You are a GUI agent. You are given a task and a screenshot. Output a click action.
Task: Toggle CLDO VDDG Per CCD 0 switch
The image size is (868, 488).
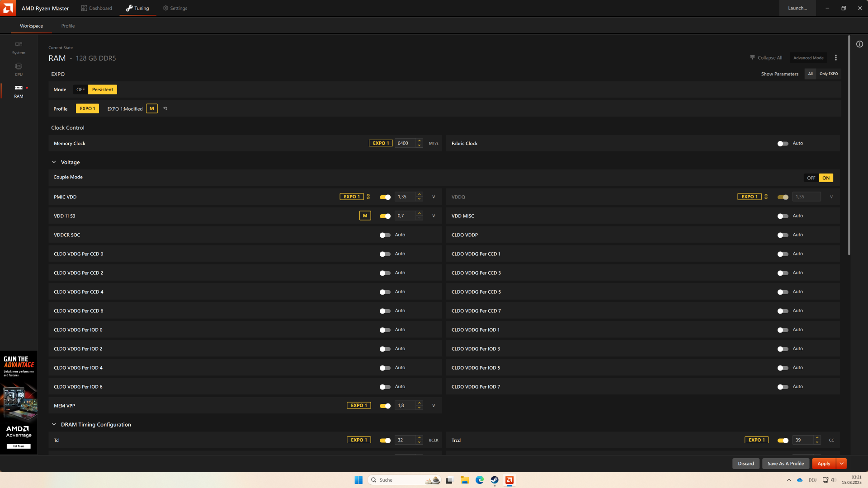(x=385, y=254)
